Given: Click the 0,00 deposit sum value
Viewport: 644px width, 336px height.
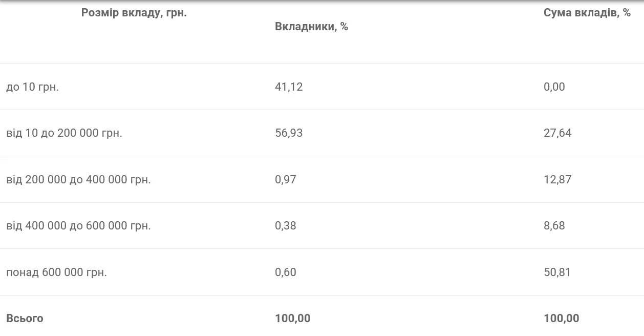Looking at the screenshot, I should [x=554, y=87].
